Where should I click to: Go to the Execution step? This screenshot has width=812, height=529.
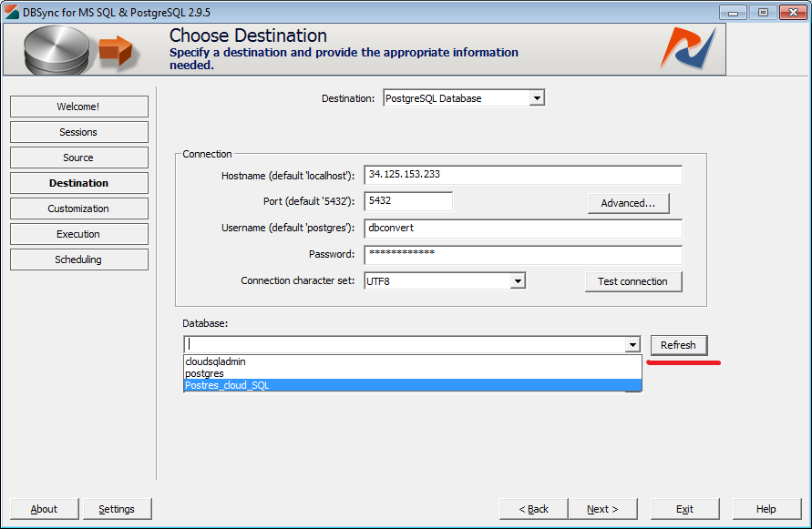pyautogui.click(x=78, y=234)
